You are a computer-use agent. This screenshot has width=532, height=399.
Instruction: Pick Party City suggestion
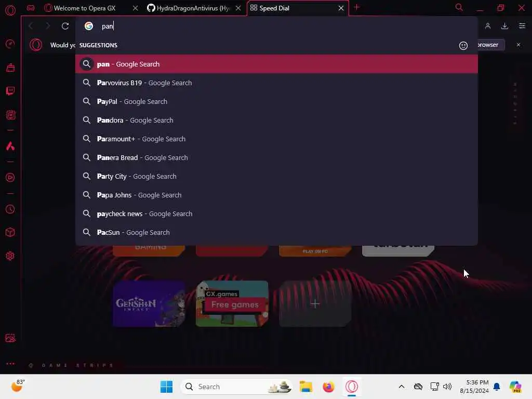pyautogui.click(x=276, y=176)
